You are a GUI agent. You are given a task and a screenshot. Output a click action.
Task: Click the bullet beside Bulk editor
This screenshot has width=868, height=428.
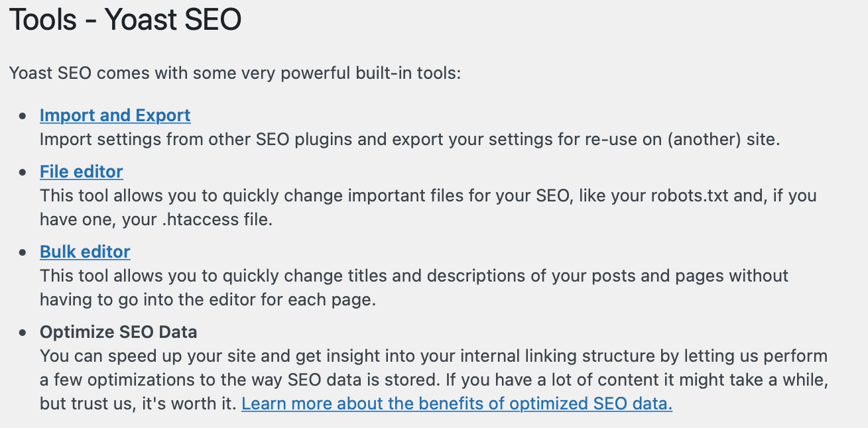[x=24, y=252]
